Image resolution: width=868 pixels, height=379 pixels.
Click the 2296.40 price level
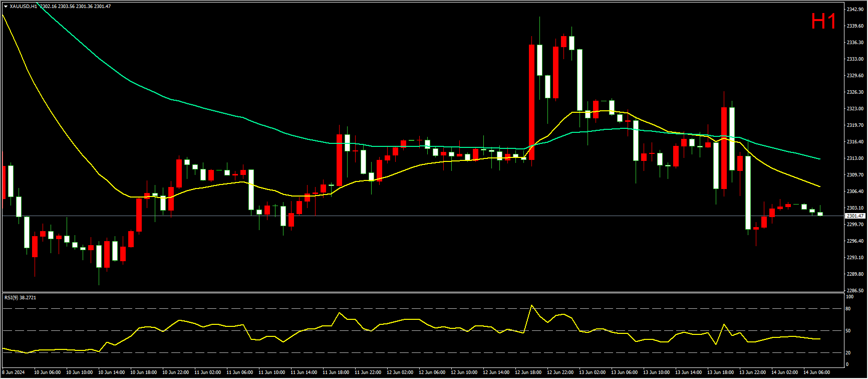(x=854, y=241)
